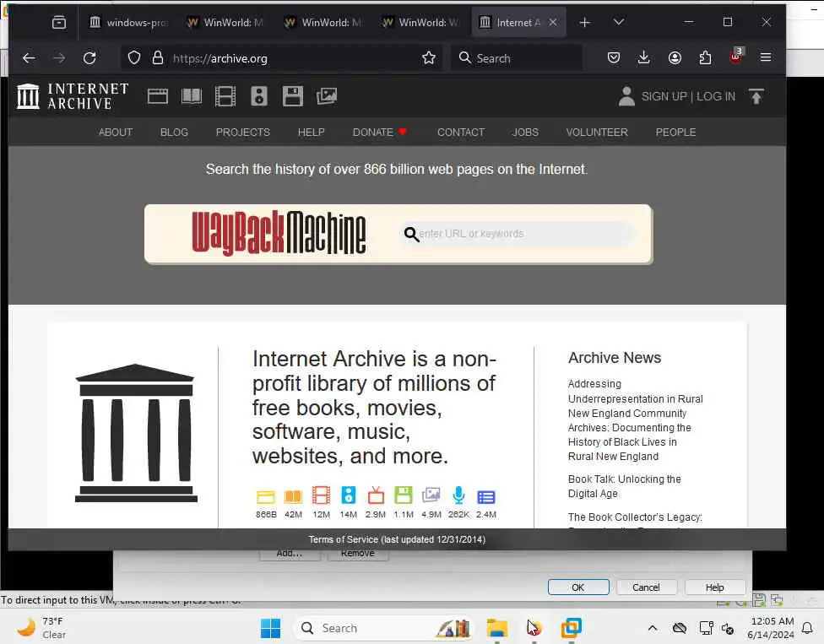Open the JOBS navigation link
This screenshot has width=824, height=644.
tap(525, 133)
